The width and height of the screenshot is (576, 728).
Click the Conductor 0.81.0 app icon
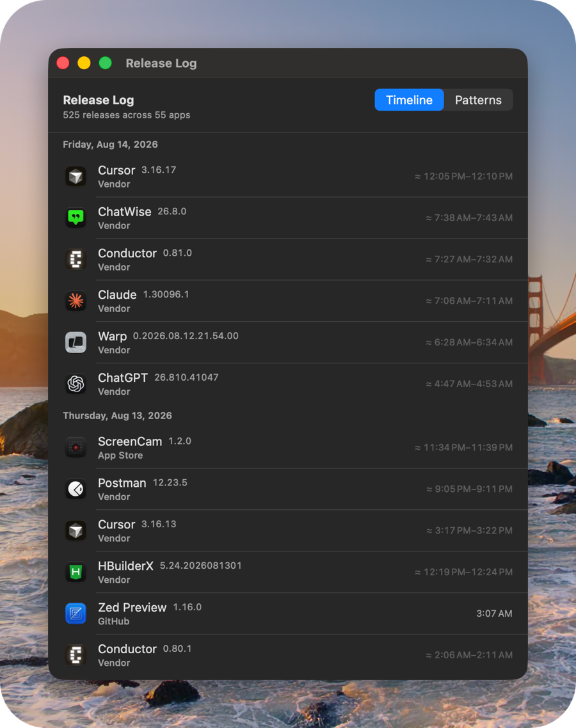pyautogui.click(x=76, y=260)
